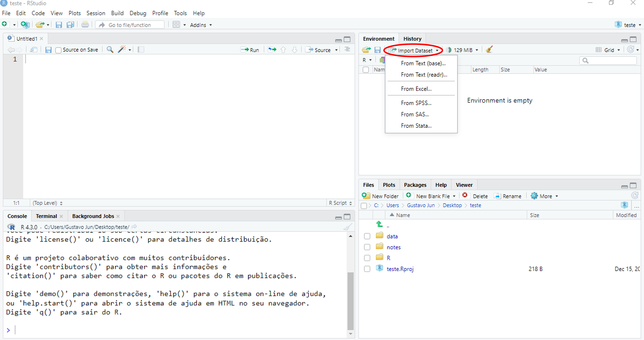The image size is (644, 340).
Task: Check the notes folder checkbox
Action: tap(367, 247)
